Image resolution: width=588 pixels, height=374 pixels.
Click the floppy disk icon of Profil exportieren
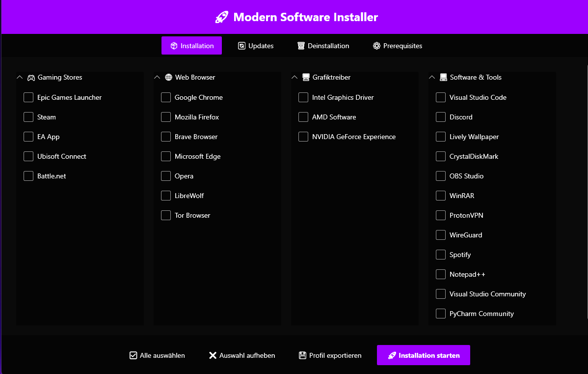tap(303, 355)
